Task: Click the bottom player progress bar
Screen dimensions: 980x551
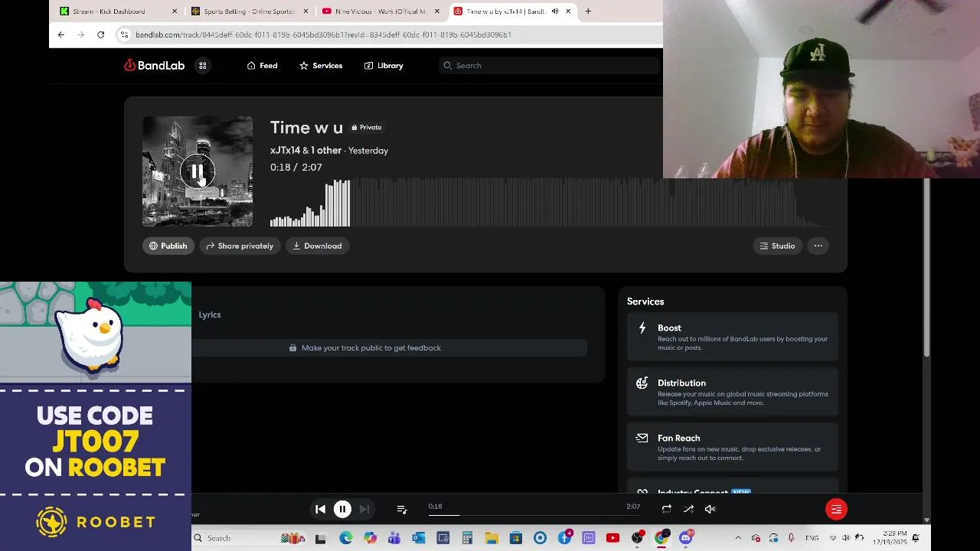Action: 534,514
